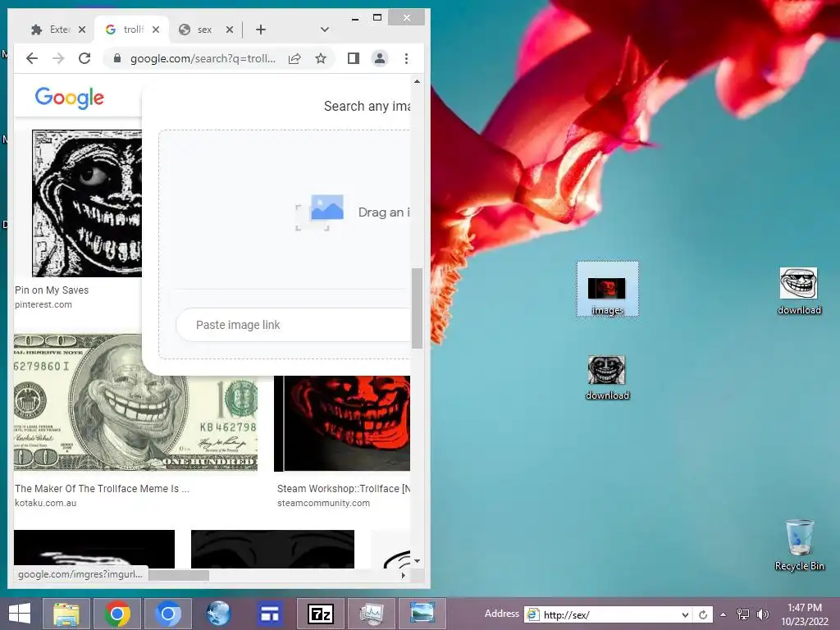Toggle Chrome side panel
This screenshot has height=630, width=840.
(354, 58)
